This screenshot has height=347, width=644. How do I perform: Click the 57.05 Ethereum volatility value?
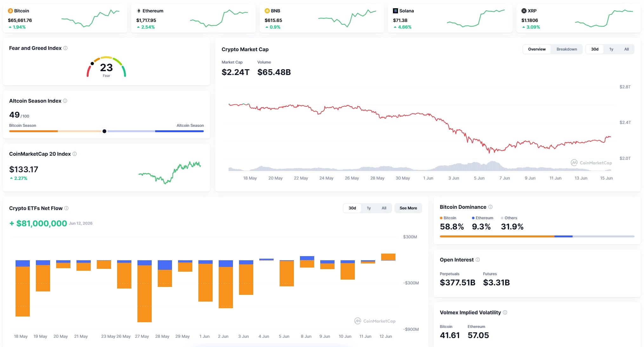[478, 335]
